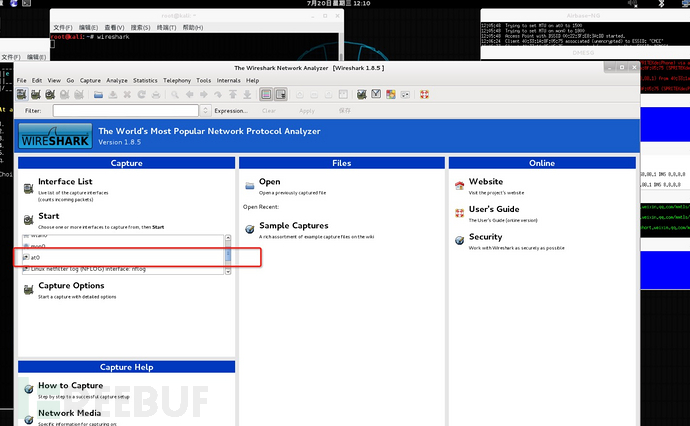Click the 保存 filter button
The width and height of the screenshot is (690, 426).
pyautogui.click(x=345, y=111)
